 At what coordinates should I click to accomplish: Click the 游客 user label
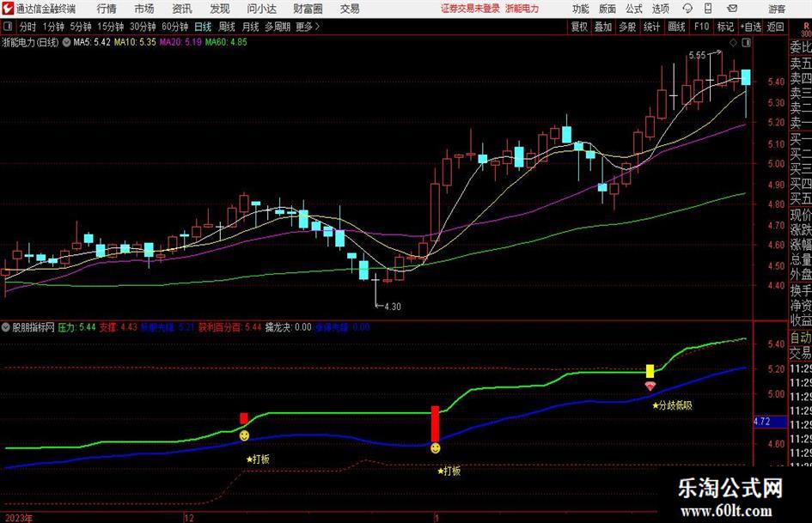click(x=777, y=9)
